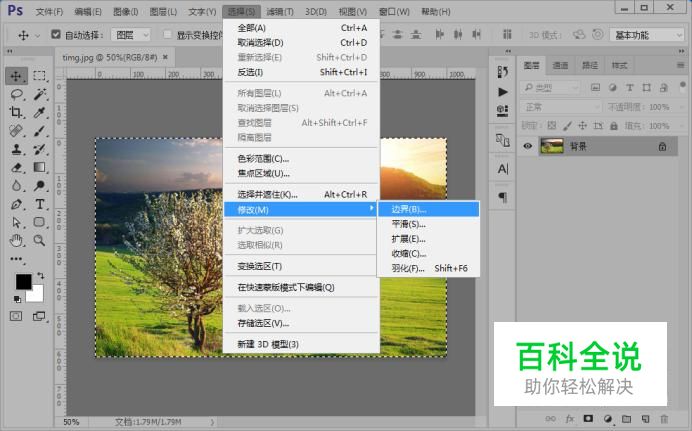Select the Healing Brush tool
Screen dimensions: 692x431
click(16, 131)
